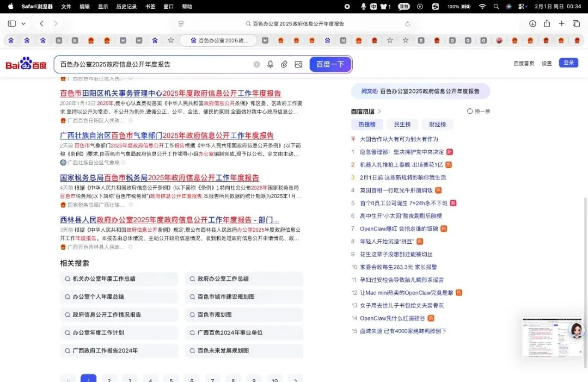The image size is (588, 382).
Task: Click the address bar field
Action: point(295,23)
